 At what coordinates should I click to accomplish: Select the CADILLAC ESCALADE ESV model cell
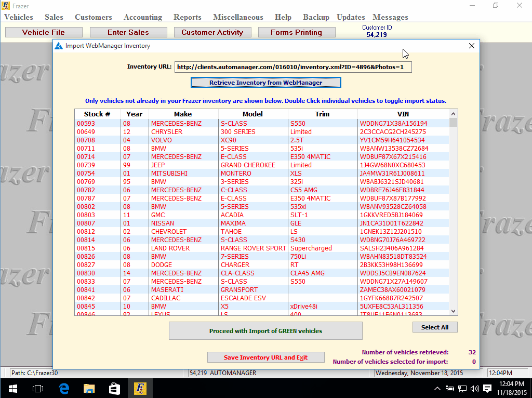[x=253, y=298]
